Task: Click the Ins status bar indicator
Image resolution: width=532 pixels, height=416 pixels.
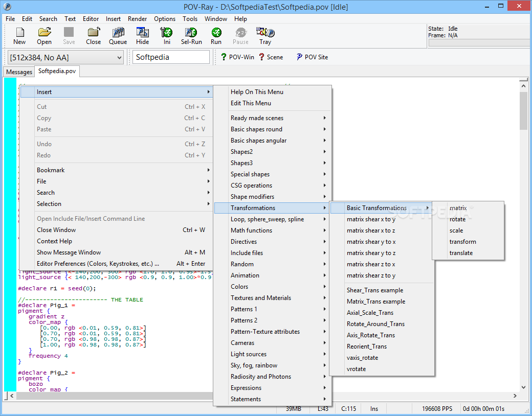Action: (374, 408)
